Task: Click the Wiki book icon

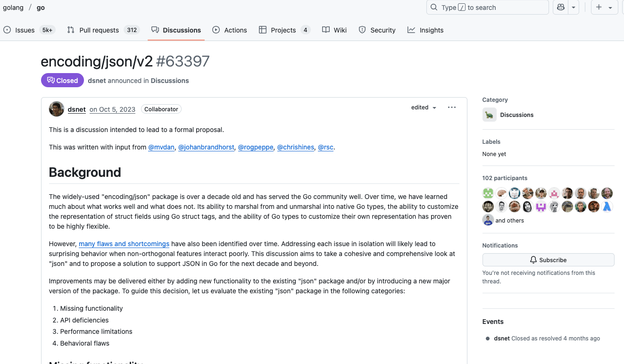Action: tap(326, 30)
